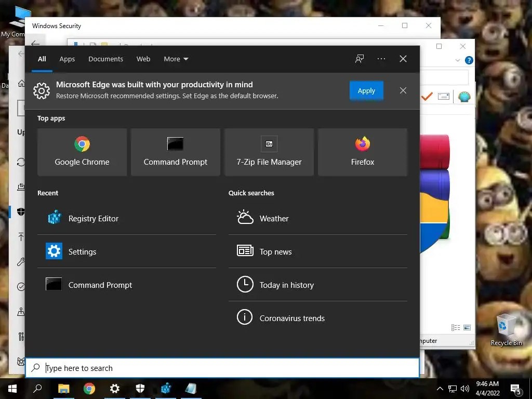Viewport: 532px width, 399px height.
Task: Open the Windows Start menu
Action: [12, 389]
